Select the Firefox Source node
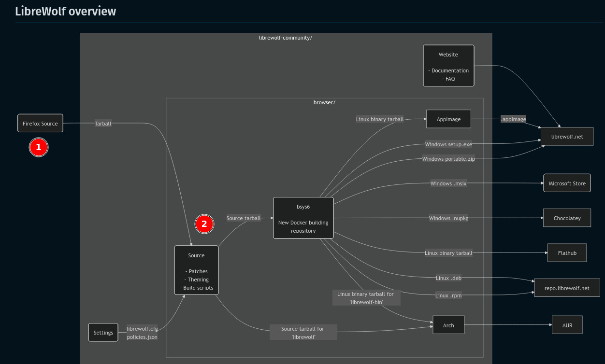605x364 pixels. (40, 124)
